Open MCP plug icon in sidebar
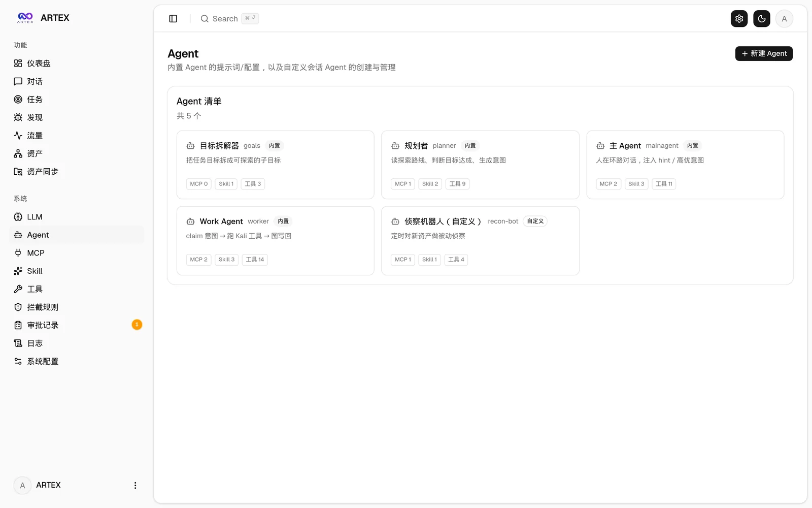 [18, 253]
